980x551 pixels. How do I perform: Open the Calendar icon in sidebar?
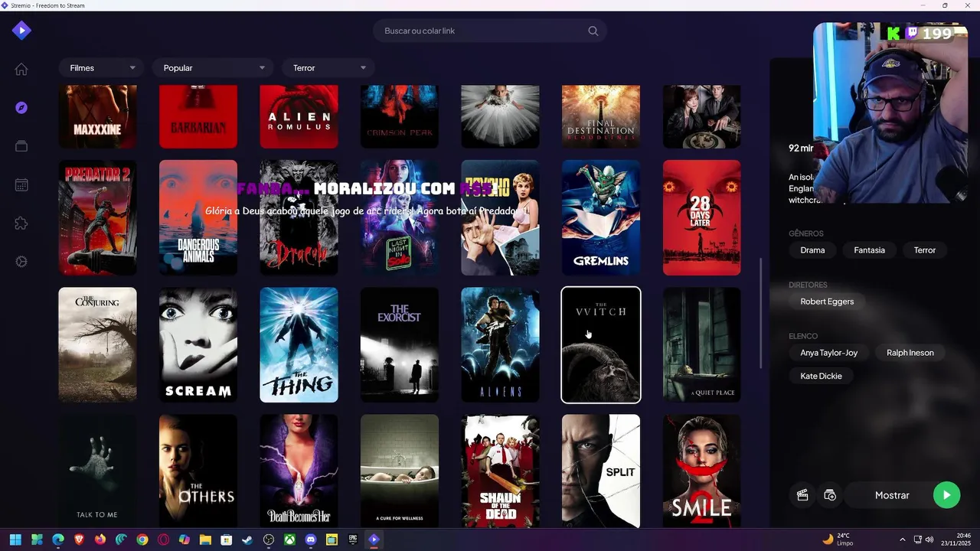pyautogui.click(x=21, y=185)
